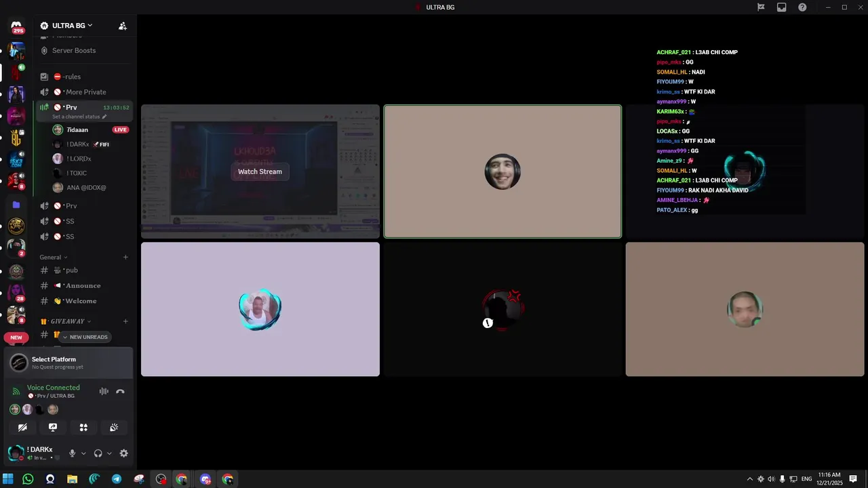
Task: Disconnect from voice with the hang-up icon
Action: pos(120,391)
